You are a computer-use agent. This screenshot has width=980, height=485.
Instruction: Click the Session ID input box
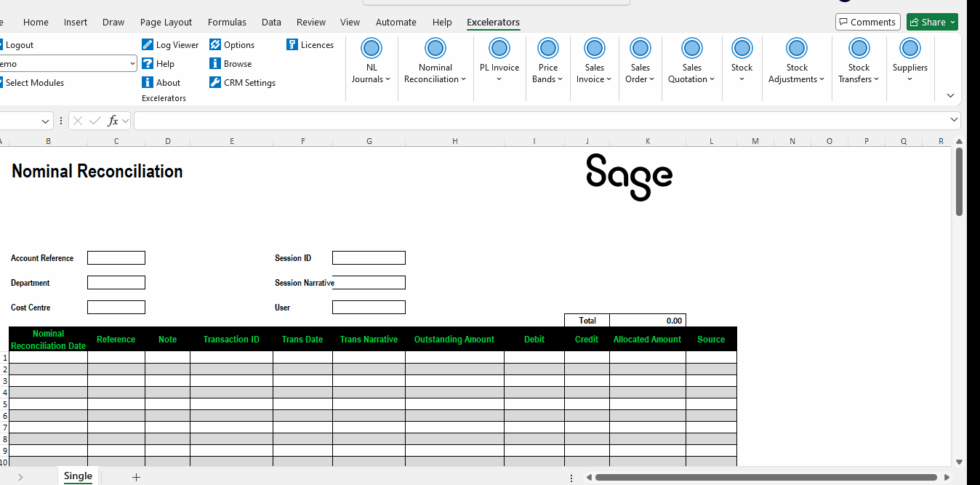point(369,258)
